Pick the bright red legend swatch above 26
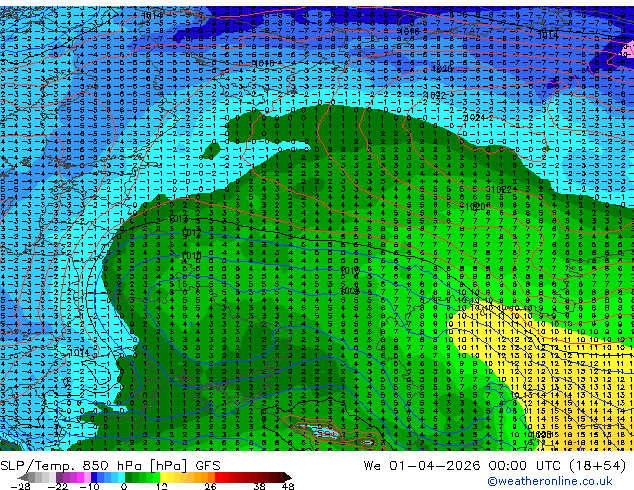 pos(218,477)
